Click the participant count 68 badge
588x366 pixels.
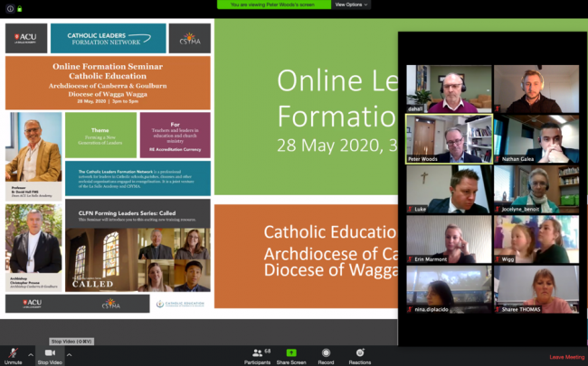pos(268,351)
